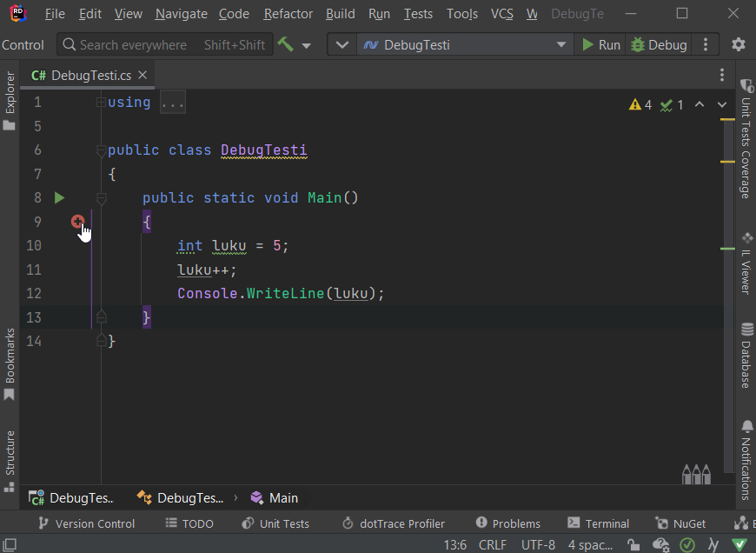
Task: Open the build options dropdown arrow
Action: (x=306, y=45)
